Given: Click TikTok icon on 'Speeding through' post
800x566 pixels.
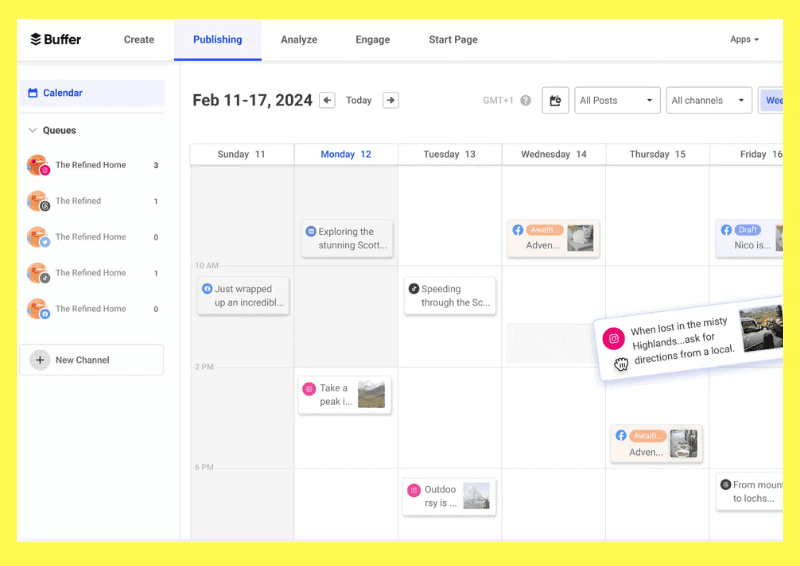Looking at the screenshot, I should tap(414, 288).
